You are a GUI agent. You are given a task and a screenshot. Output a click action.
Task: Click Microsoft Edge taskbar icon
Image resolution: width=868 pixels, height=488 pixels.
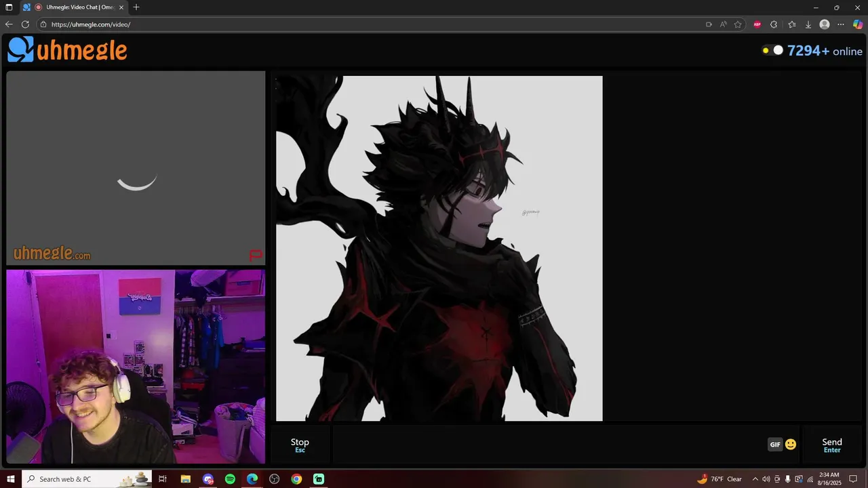pos(252,479)
